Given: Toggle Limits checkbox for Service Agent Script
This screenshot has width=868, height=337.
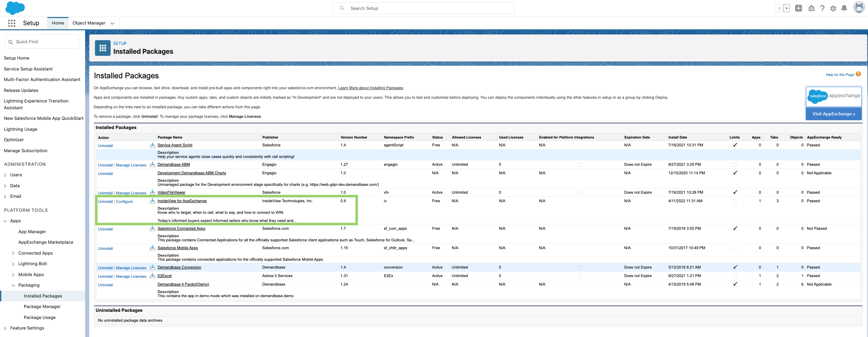Looking at the screenshot, I should tap(735, 145).
